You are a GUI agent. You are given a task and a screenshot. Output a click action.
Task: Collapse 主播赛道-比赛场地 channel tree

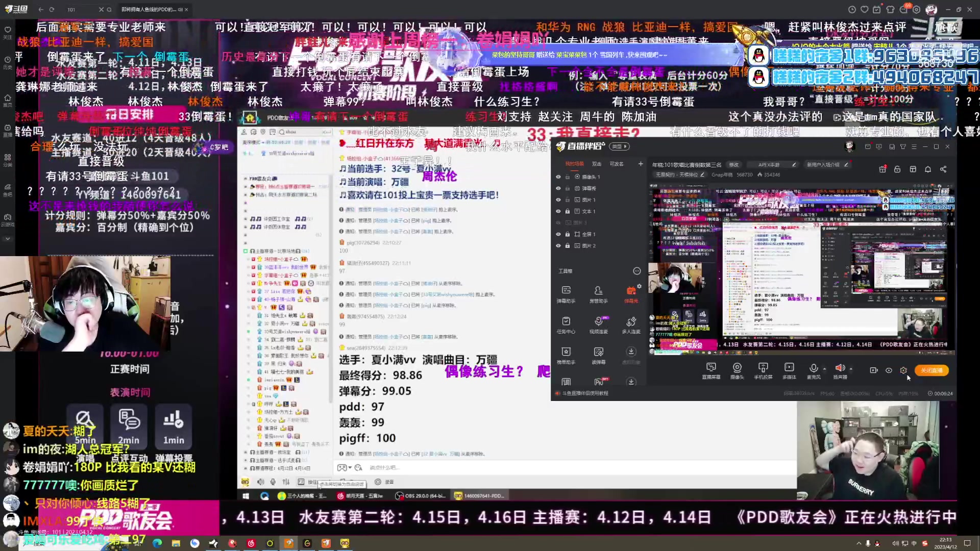246,251
